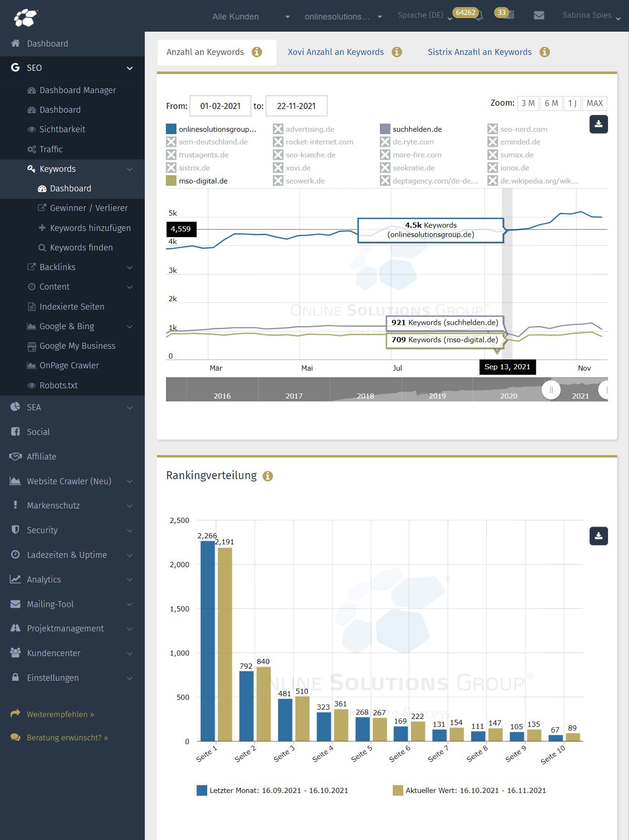The height and width of the screenshot is (840, 629).
Task: Click the blue Seite 1 bar 2,266
Action: coord(208,641)
